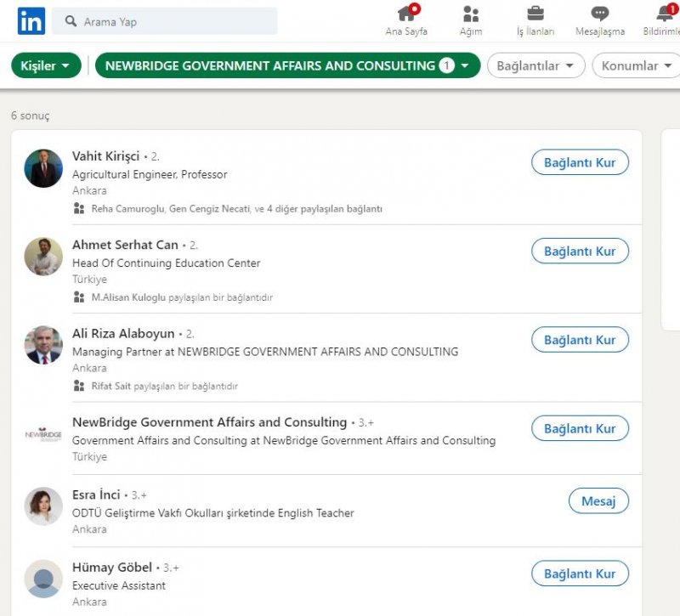This screenshot has width=680, height=616.
Task: Click the M.Alisan Kuloglu shared connection link
Action: point(182,297)
